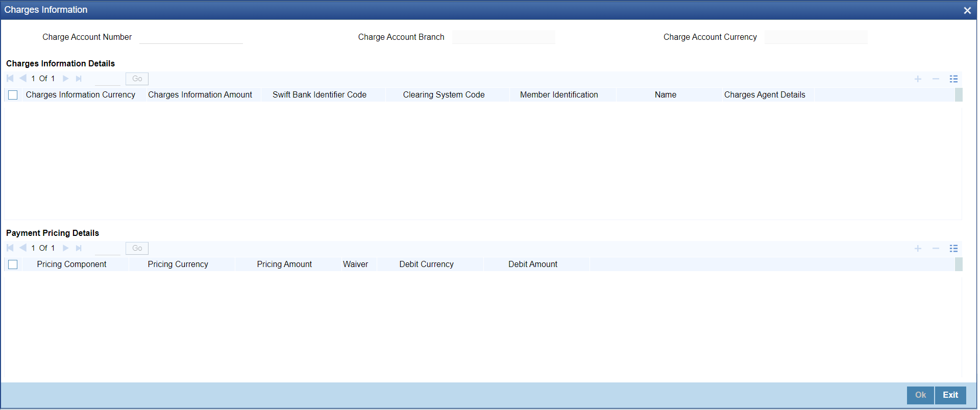Viewport: 980px width, 410px height.
Task: Go to last page in Charges Information Details
Action: point(79,79)
